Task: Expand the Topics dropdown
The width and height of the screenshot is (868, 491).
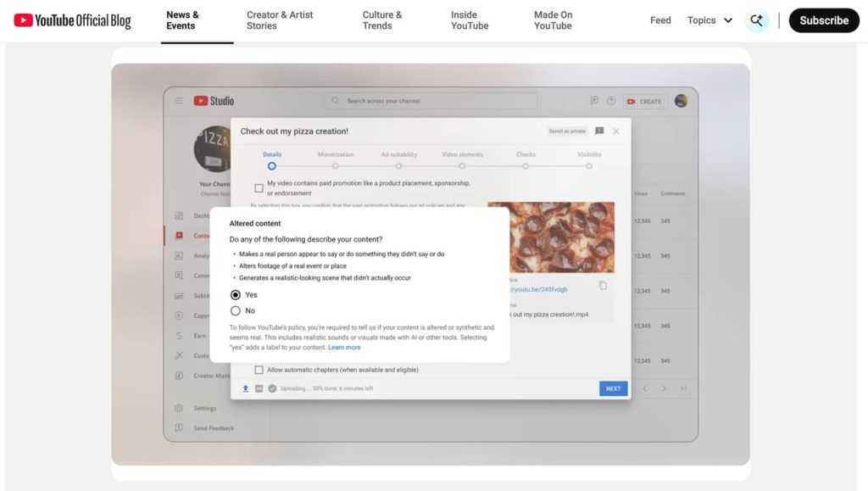Action: 710,20
